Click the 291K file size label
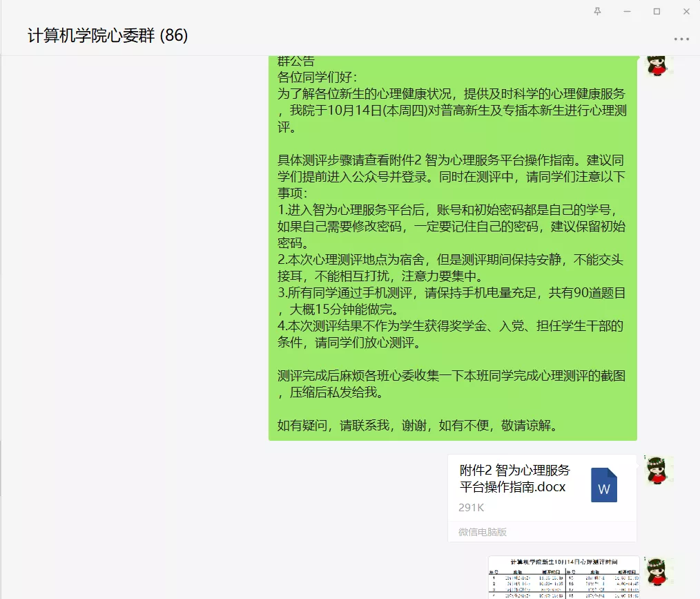700x599 pixels. pos(471,508)
